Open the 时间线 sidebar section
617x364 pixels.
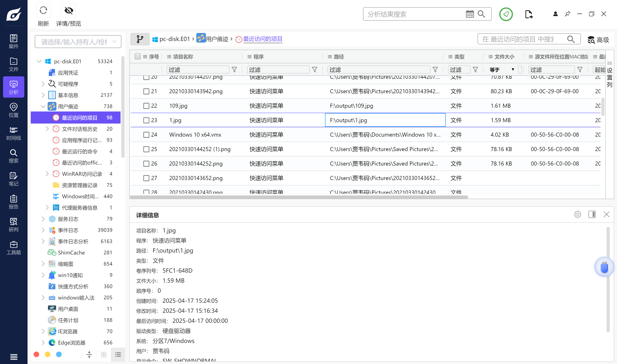[x=13, y=133]
